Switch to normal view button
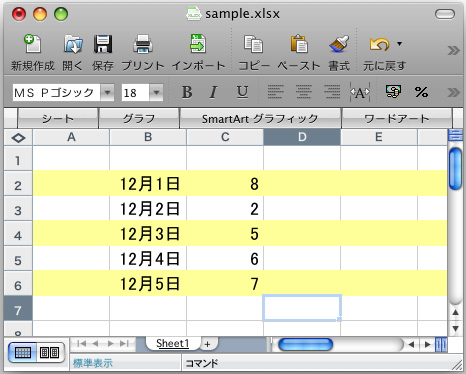Image resolution: width=466 pixels, height=374 pixels. pos(23,352)
